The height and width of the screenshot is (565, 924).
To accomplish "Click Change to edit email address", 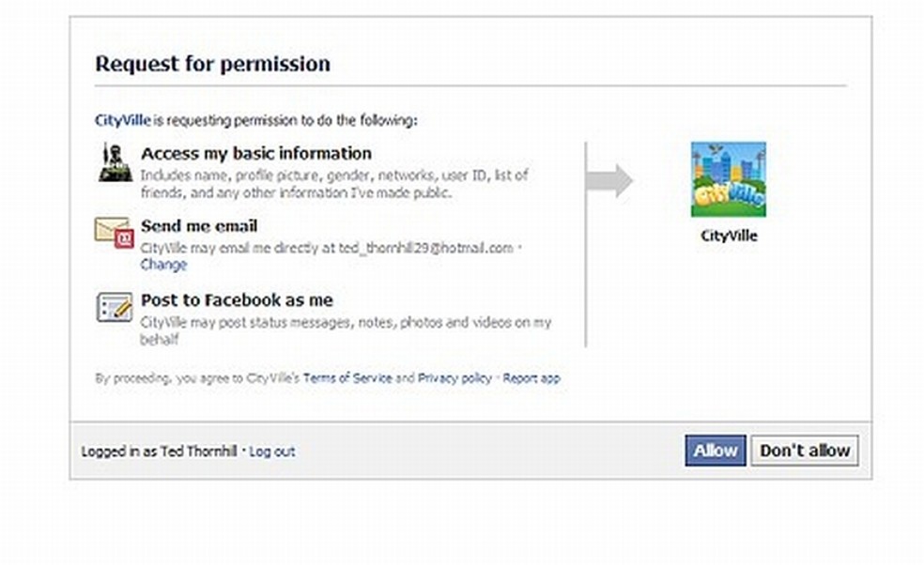I will coord(163,265).
